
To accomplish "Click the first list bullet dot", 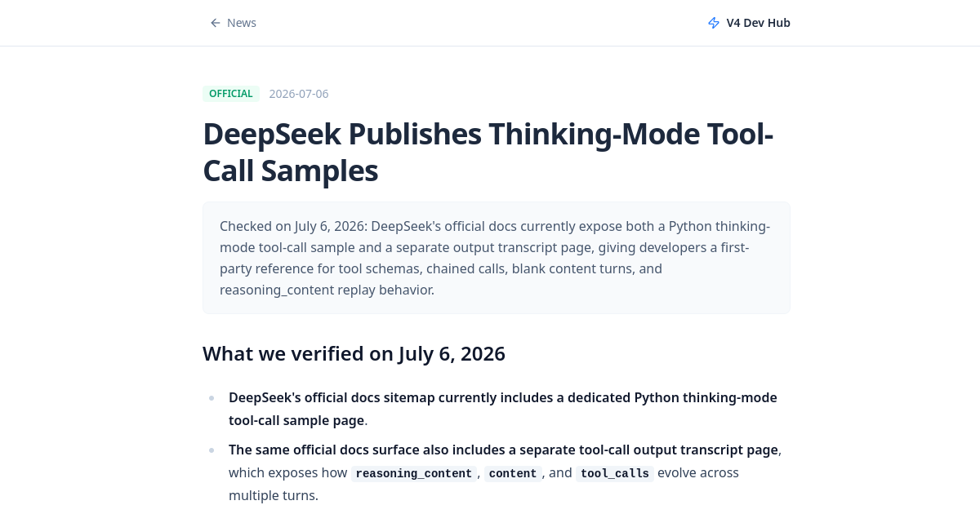I will (x=212, y=398).
